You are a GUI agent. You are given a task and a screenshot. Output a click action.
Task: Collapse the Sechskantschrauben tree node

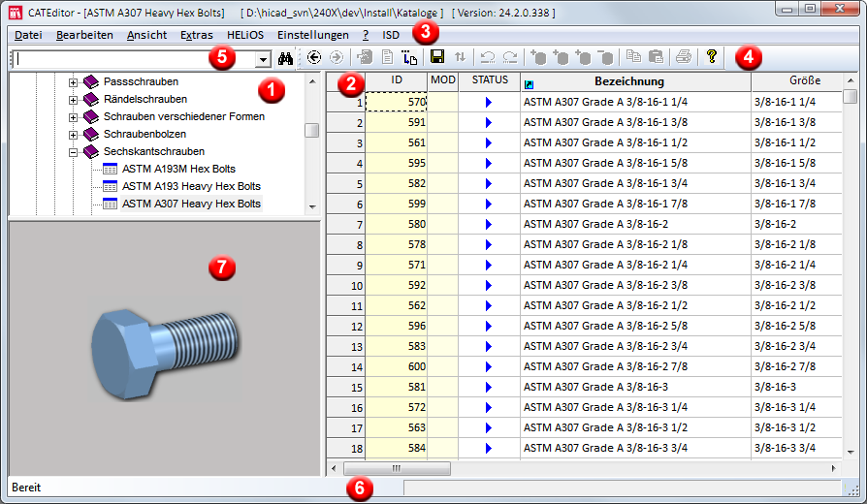tap(73, 152)
